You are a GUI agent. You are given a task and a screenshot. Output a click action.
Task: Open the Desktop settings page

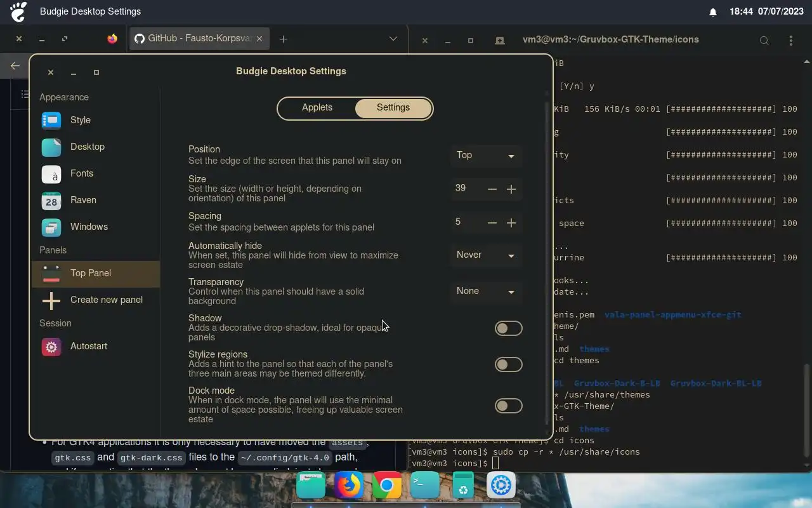[x=95, y=147]
